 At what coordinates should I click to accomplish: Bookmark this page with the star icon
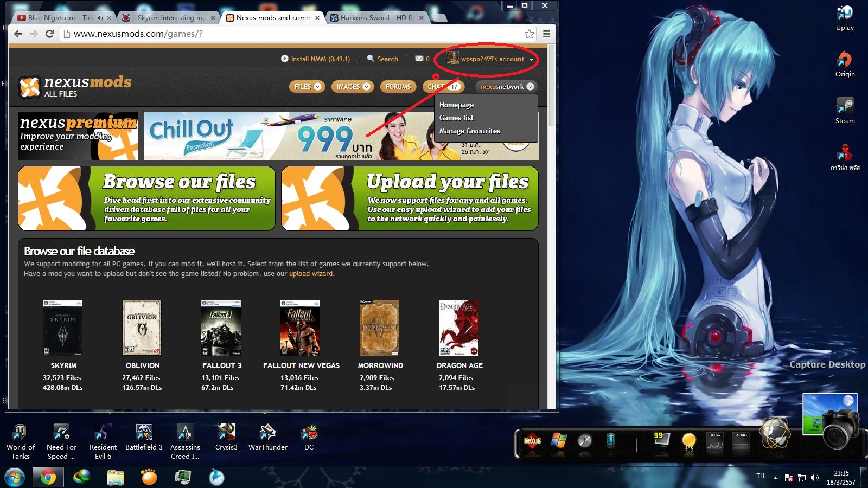click(x=529, y=34)
